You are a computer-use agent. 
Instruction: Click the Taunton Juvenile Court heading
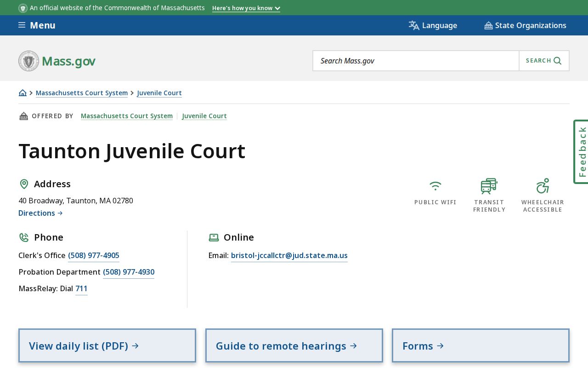[x=132, y=151]
